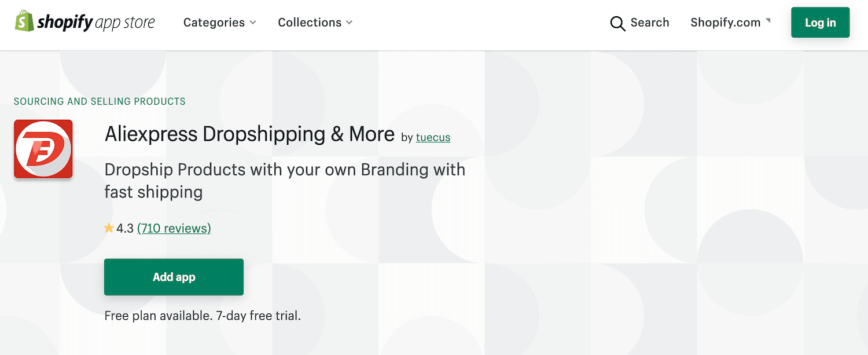The width and height of the screenshot is (868, 355).
Task: View the 710 reviews link
Action: click(x=174, y=228)
